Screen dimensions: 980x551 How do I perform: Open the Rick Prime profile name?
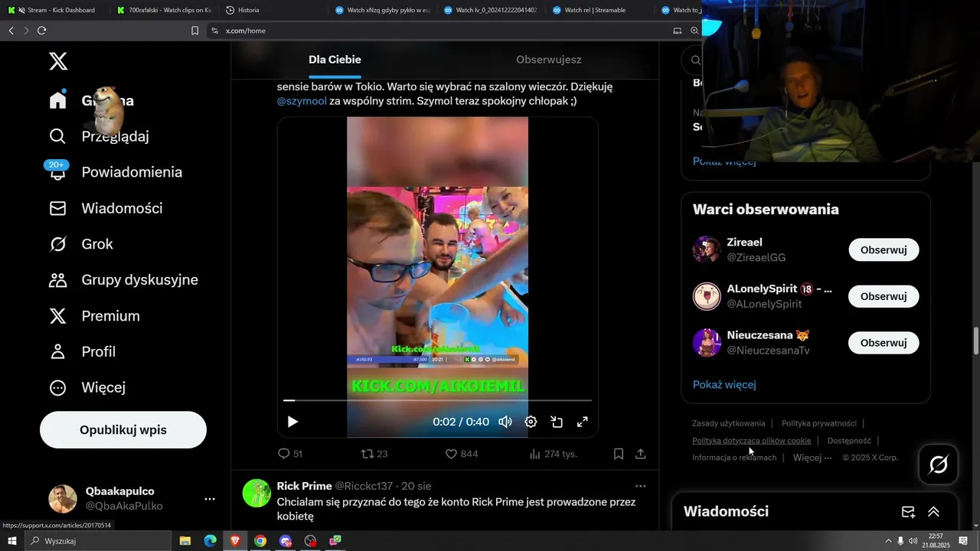(305, 486)
